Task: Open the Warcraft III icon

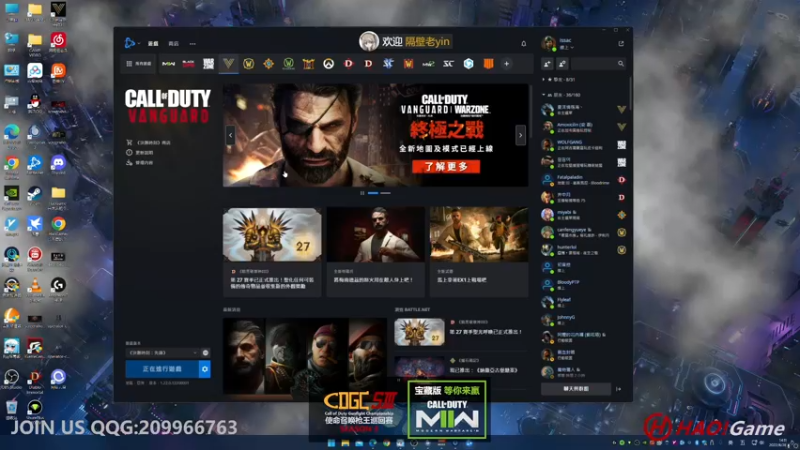Action: tap(408, 64)
